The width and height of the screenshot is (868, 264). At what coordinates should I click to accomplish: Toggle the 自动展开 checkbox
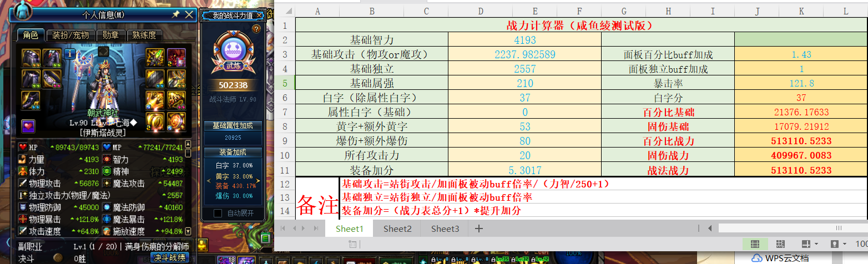[219, 213]
